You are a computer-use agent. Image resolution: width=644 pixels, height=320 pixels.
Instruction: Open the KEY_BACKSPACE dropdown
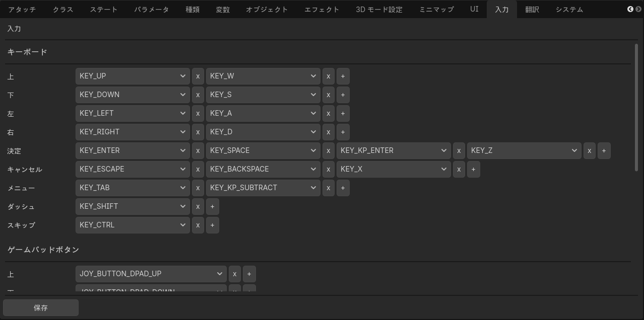(x=263, y=169)
